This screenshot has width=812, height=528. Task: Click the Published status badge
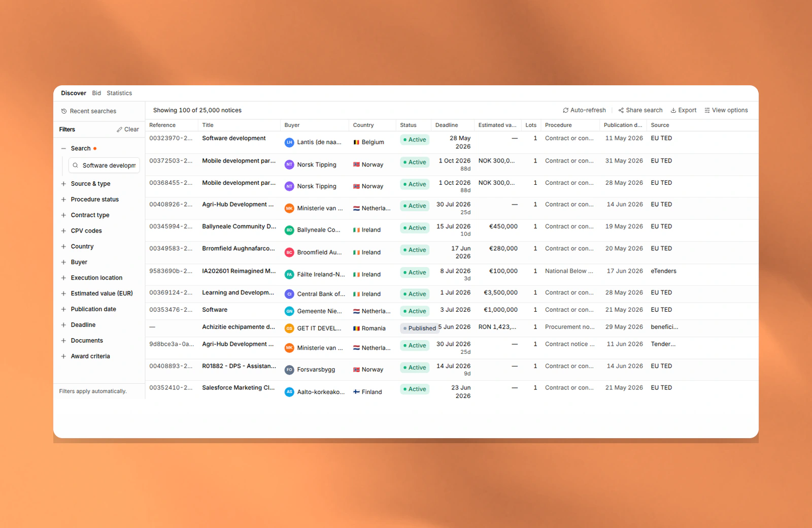pyautogui.click(x=419, y=328)
